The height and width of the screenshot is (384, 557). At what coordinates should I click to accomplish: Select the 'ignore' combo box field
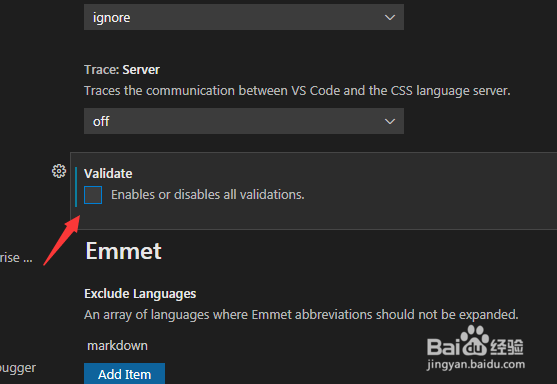pyautogui.click(x=244, y=17)
